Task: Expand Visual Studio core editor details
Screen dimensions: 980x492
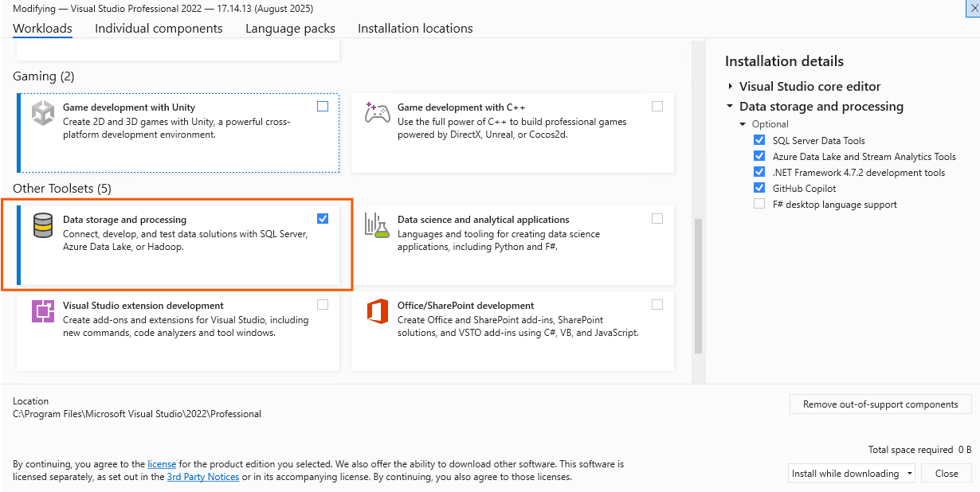Action: 730,86
